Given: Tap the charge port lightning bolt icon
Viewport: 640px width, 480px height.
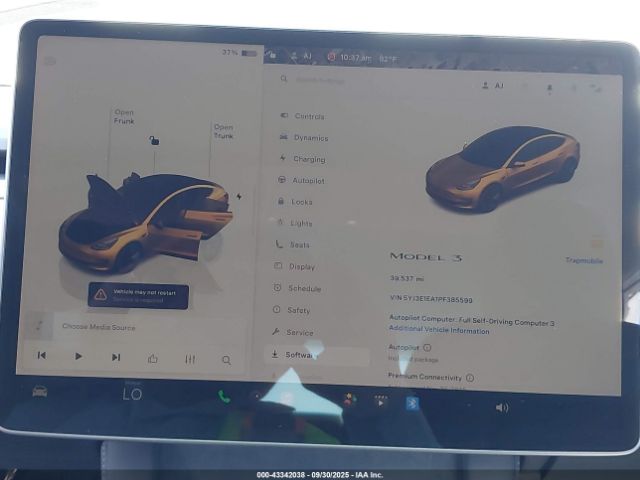Looking at the screenshot, I should coord(238,197).
